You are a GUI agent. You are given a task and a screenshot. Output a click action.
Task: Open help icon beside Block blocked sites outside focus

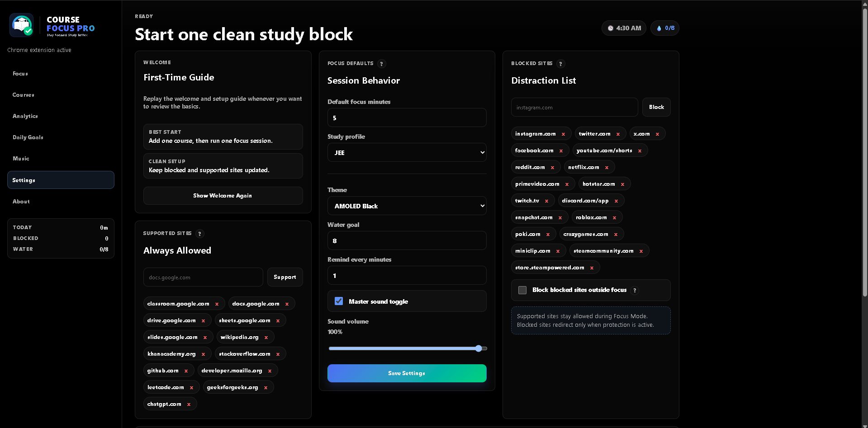635,291
